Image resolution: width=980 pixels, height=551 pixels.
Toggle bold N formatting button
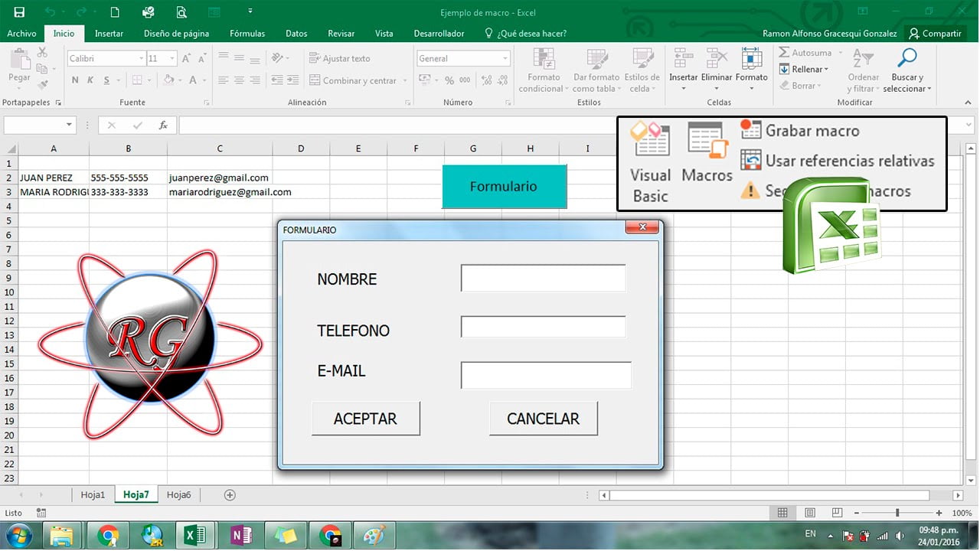(x=75, y=80)
